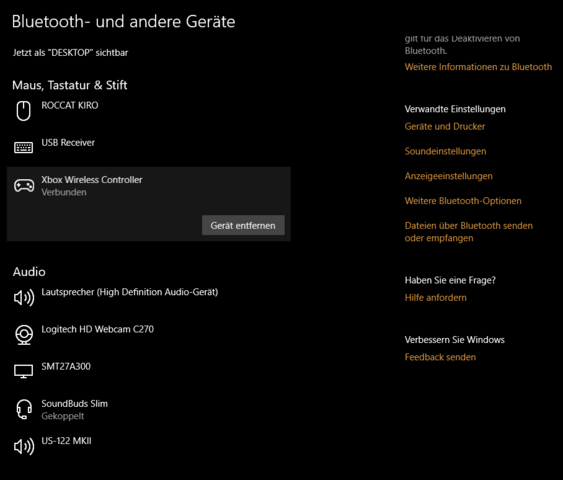The height and width of the screenshot is (480, 563).
Task: Click Hilfe anfordern link
Action: 436,298
